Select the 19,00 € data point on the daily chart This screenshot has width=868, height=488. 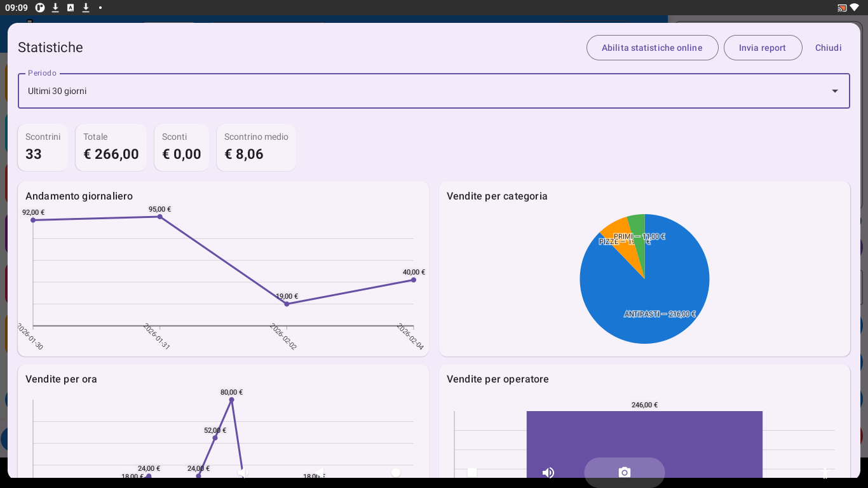coord(287,304)
